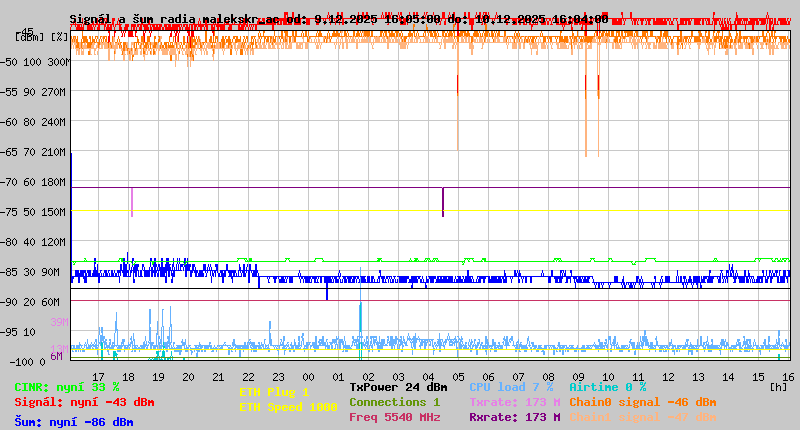This screenshot has height=430, width=800.
Task: Click the pink '39M' rate marker label
Action: (x=59, y=322)
